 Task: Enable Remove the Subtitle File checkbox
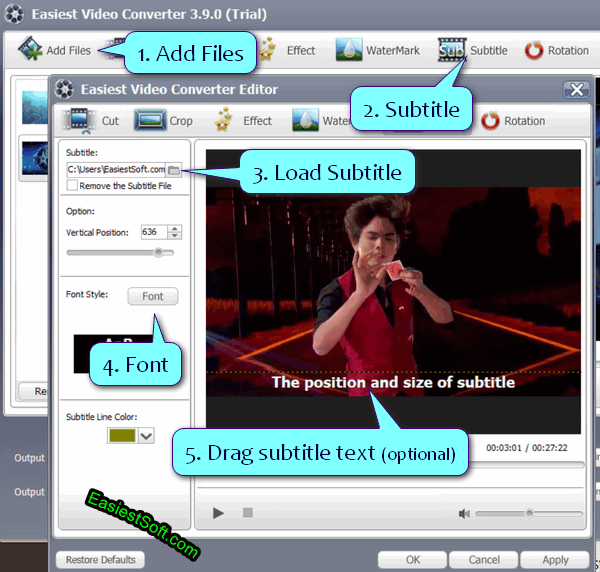tap(72, 186)
